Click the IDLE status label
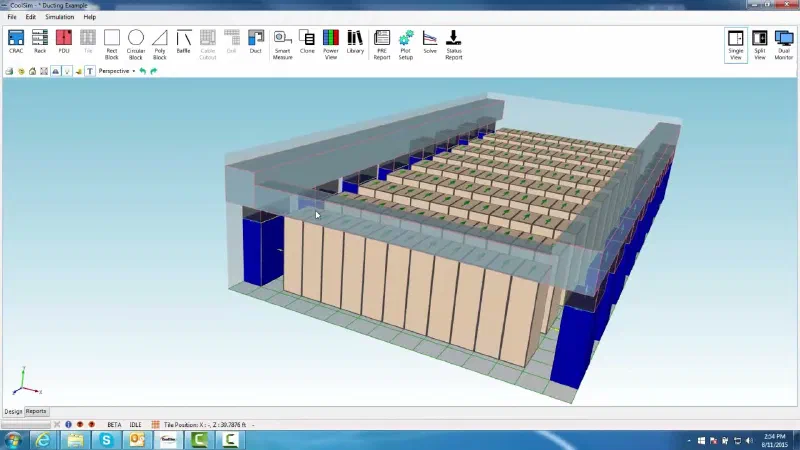800x450 pixels. click(135, 424)
